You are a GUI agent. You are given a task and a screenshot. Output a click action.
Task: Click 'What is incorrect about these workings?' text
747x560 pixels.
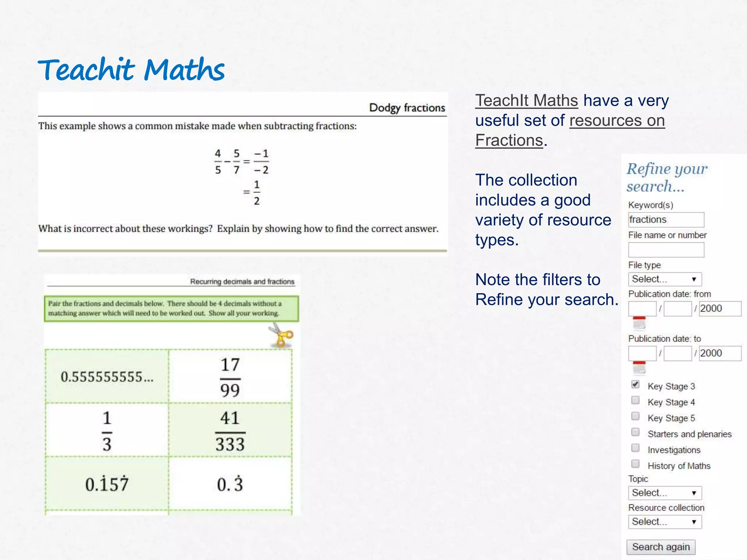click(x=125, y=229)
